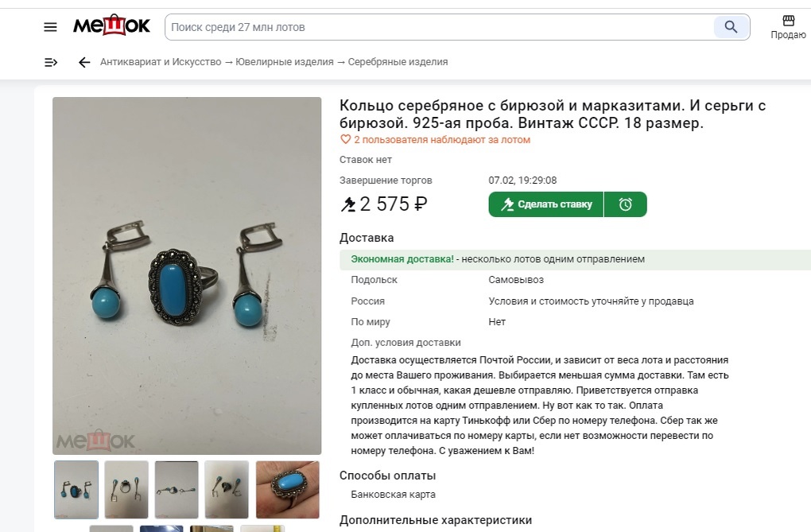Open the Продаю store icon

pos(788,27)
